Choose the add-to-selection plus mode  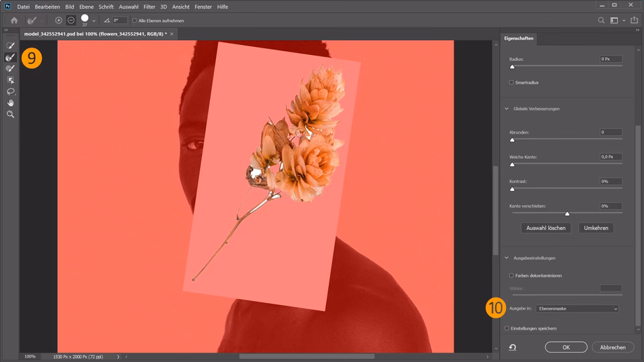click(58, 20)
